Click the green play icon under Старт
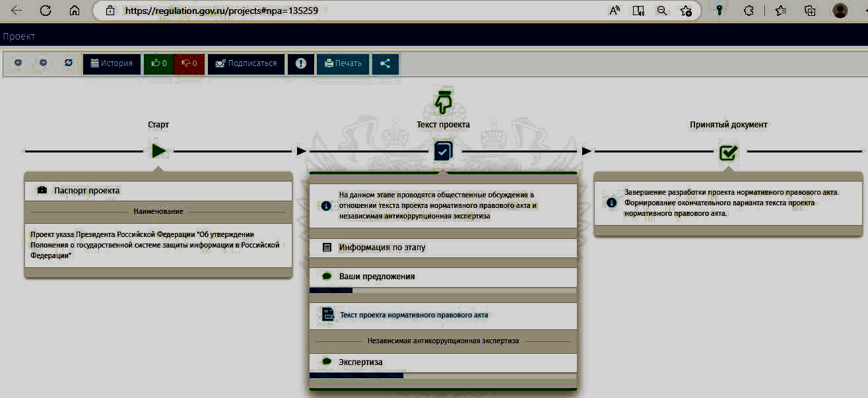The height and width of the screenshot is (398, 868). (158, 151)
